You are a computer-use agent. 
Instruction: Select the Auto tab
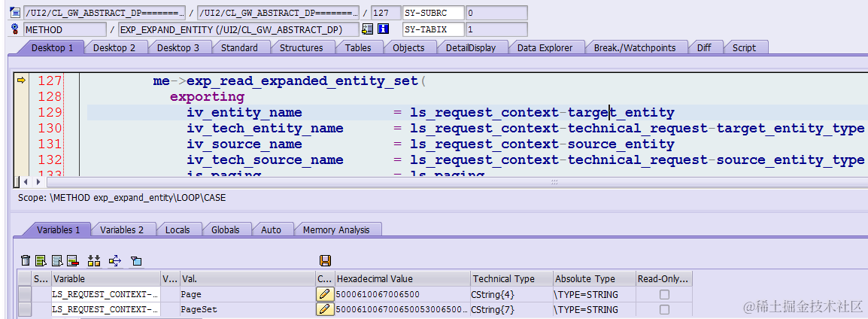pos(272,229)
